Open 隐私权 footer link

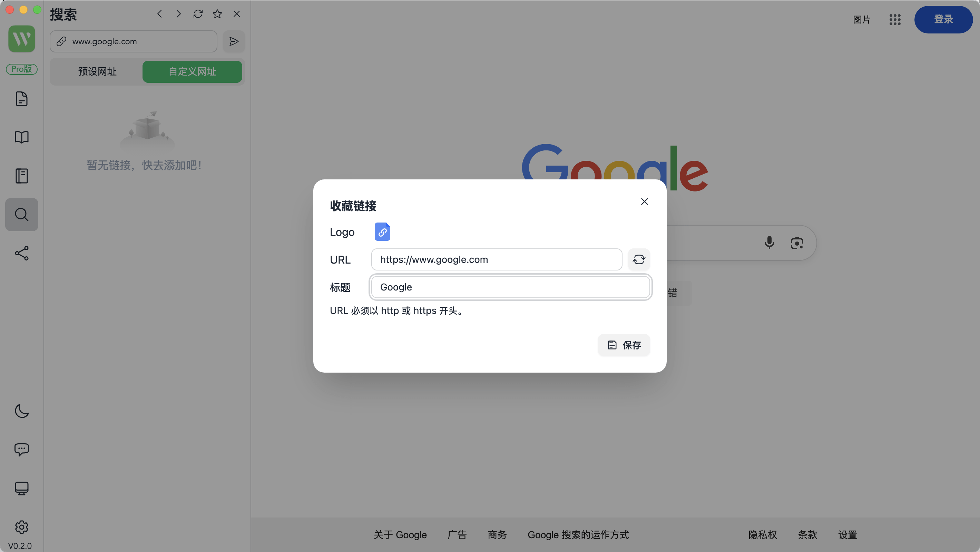(x=763, y=535)
